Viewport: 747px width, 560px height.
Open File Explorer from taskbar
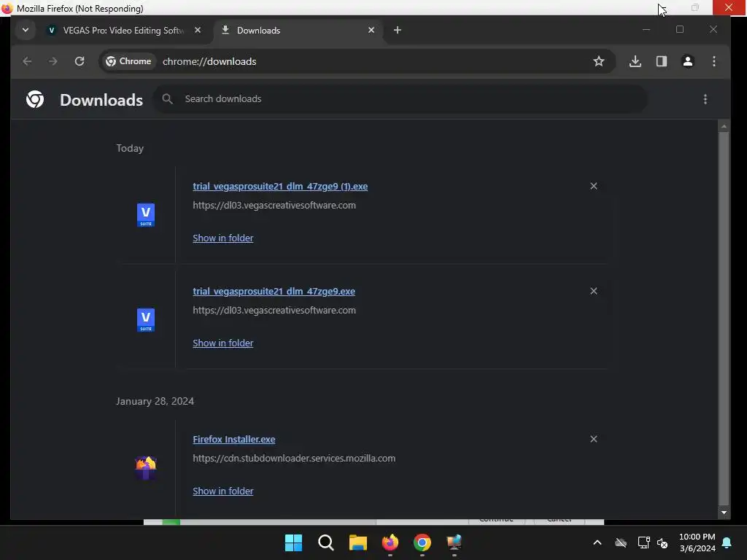pos(357,542)
